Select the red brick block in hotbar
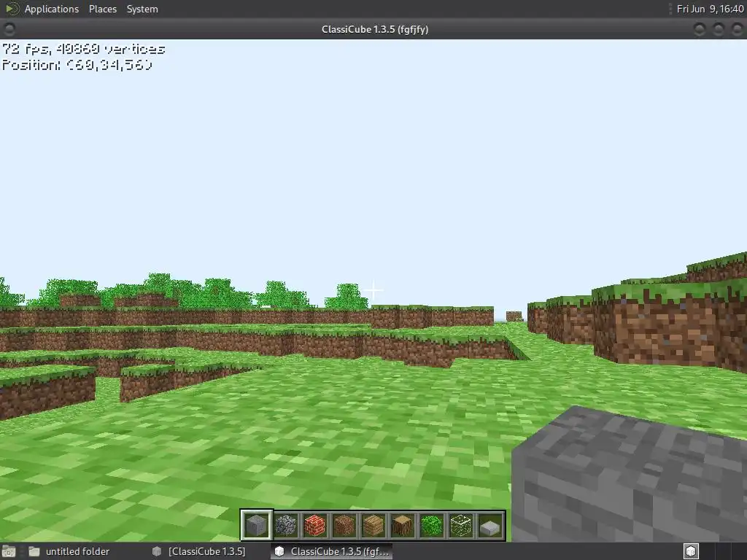The image size is (747, 560). 315,525
